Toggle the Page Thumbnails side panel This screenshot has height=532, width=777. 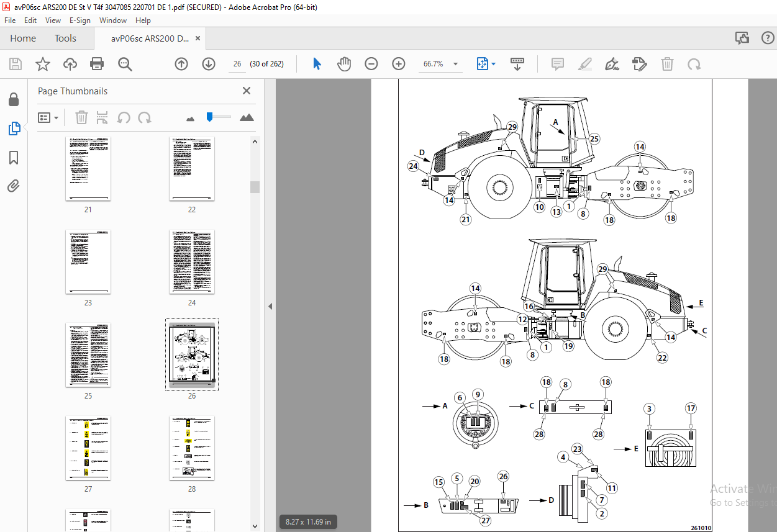pos(14,128)
